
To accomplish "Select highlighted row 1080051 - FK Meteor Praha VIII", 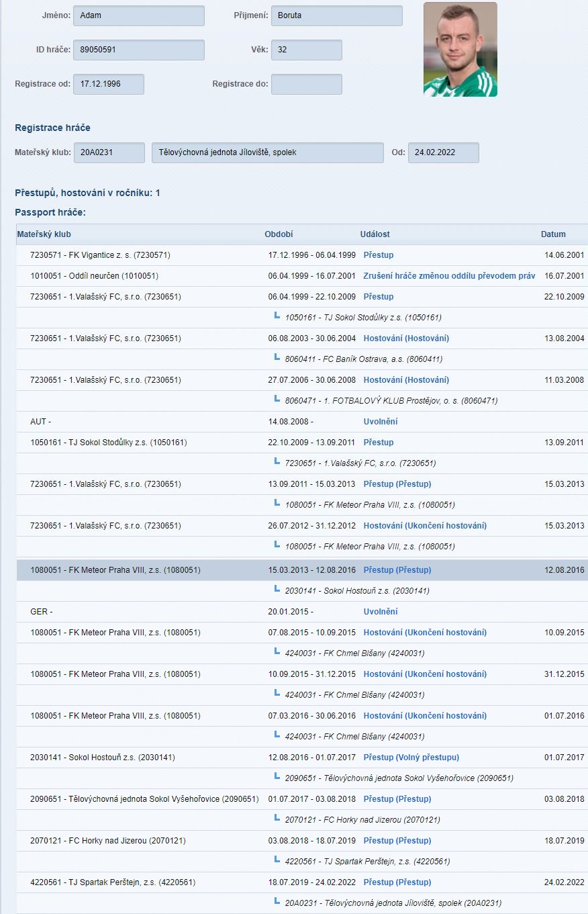I will (x=302, y=570).
